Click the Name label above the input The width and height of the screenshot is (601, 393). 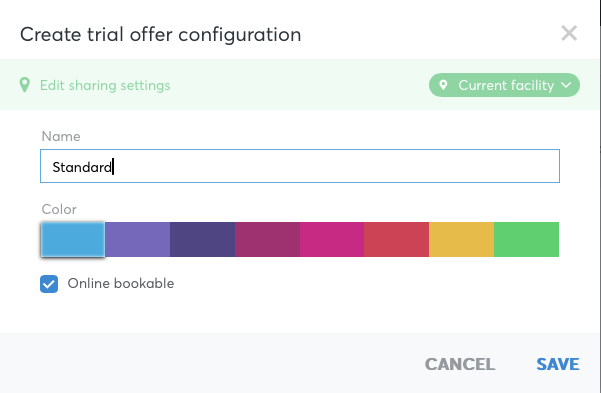(61, 136)
